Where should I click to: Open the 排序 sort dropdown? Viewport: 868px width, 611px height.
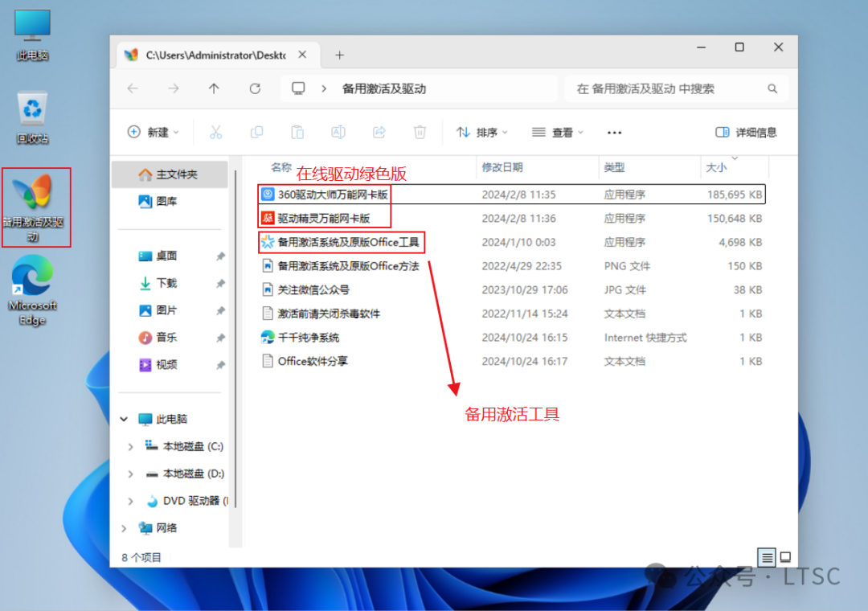481,133
